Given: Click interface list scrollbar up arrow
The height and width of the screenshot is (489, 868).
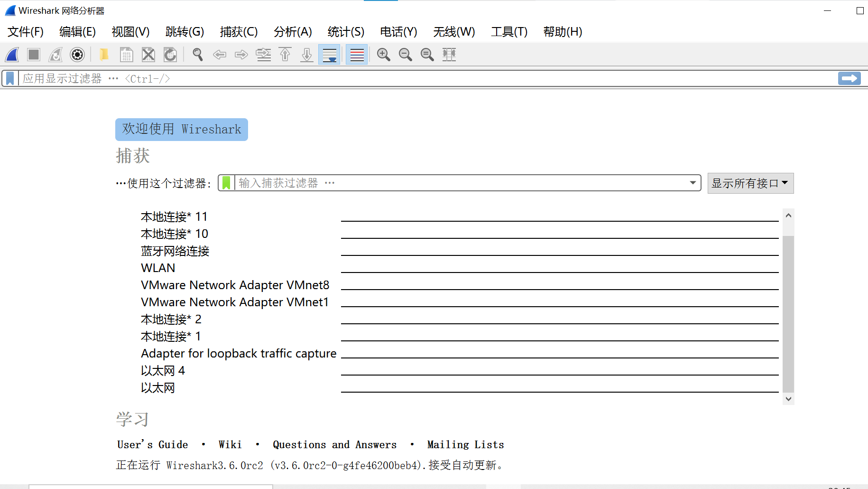Looking at the screenshot, I should (x=788, y=216).
